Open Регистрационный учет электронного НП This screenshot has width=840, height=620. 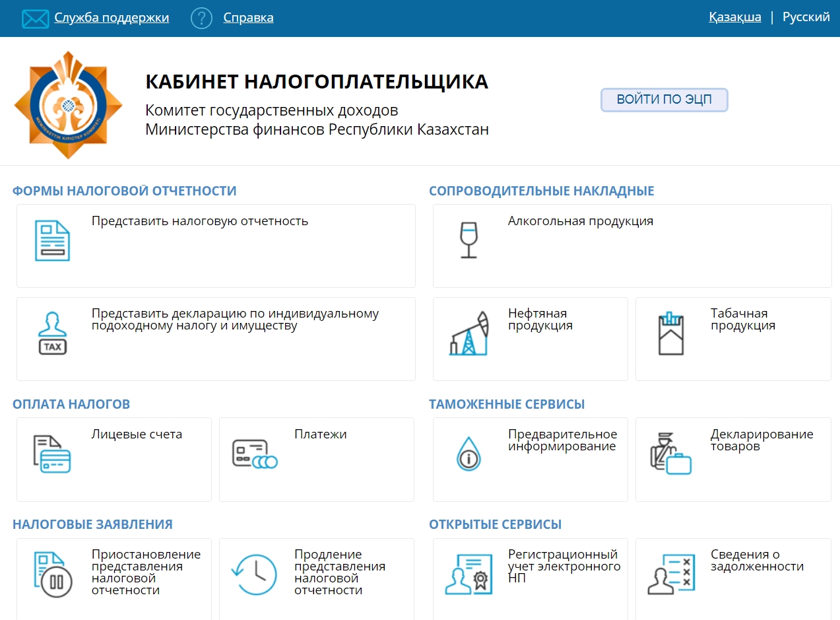click(564, 567)
